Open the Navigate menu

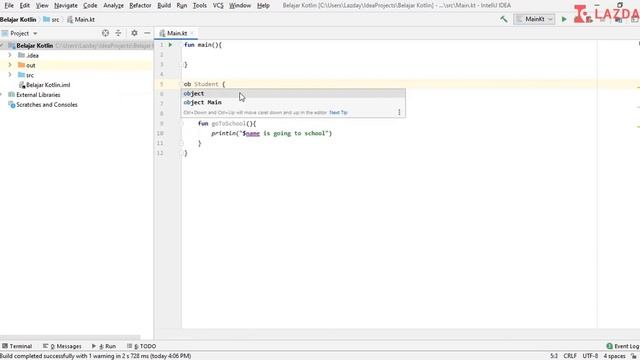pyautogui.click(x=66, y=5)
